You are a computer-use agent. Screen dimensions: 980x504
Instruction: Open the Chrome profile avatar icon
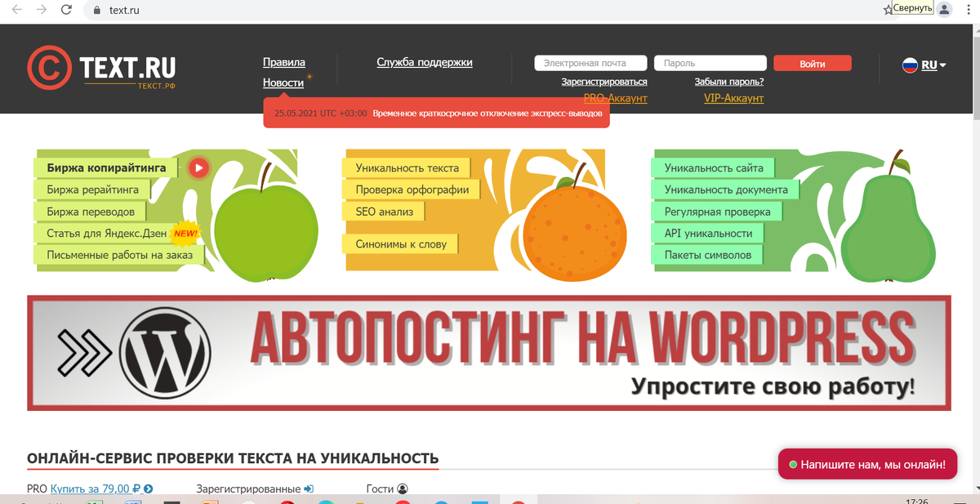(x=944, y=10)
